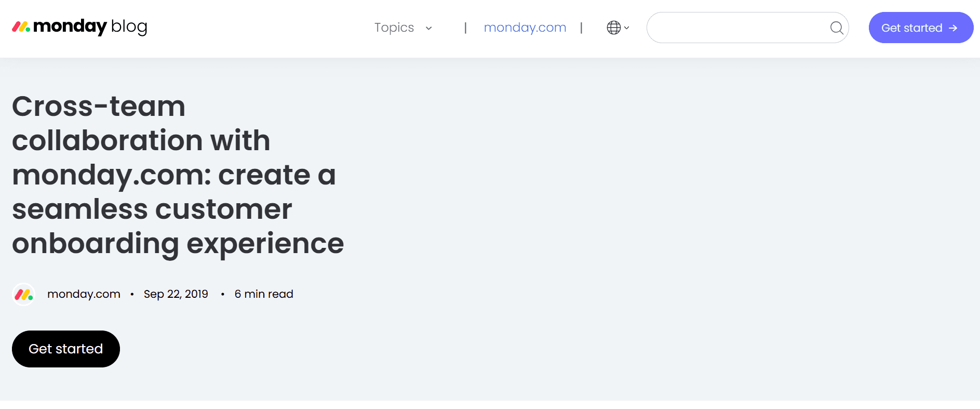This screenshot has height=409, width=980.
Task: Click the monday colorful logo mark in header
Action: pos(21,27)
